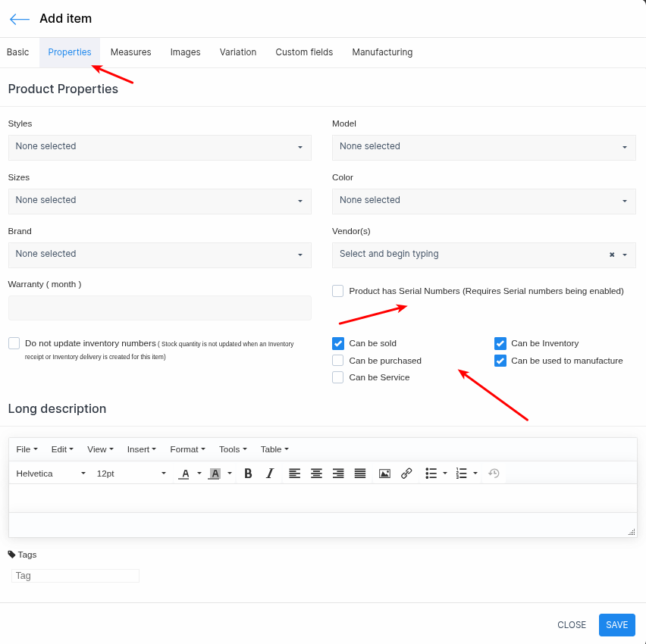Create a bullet list
The height and width of the screenshot is (644, 646).
pos(431,474)
